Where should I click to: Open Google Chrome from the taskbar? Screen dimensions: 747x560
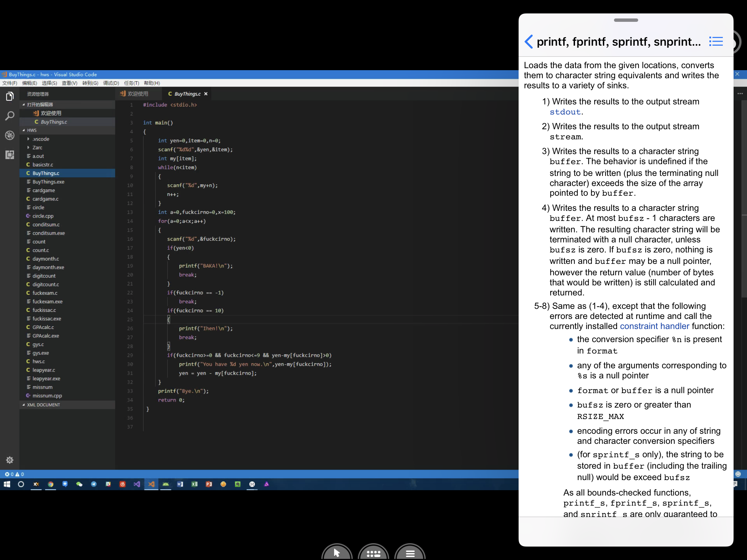pyautogui.click(x=51, y=484)
